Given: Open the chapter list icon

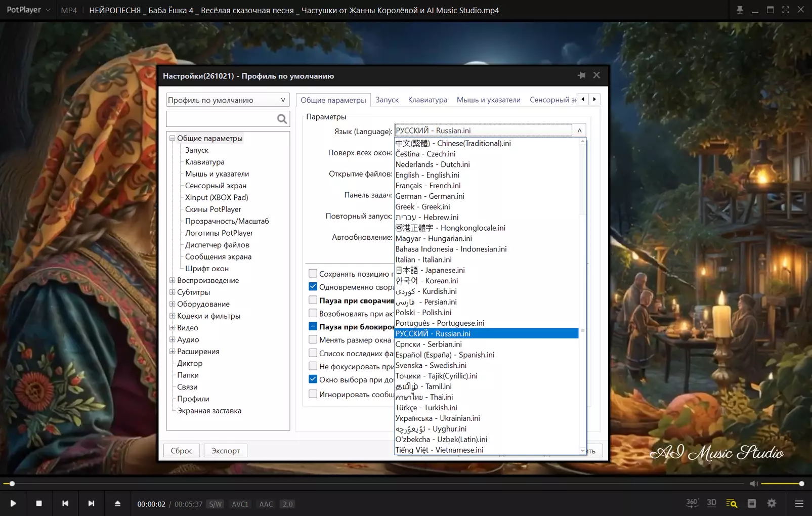Looking at the screenshot, I should 752,503.
